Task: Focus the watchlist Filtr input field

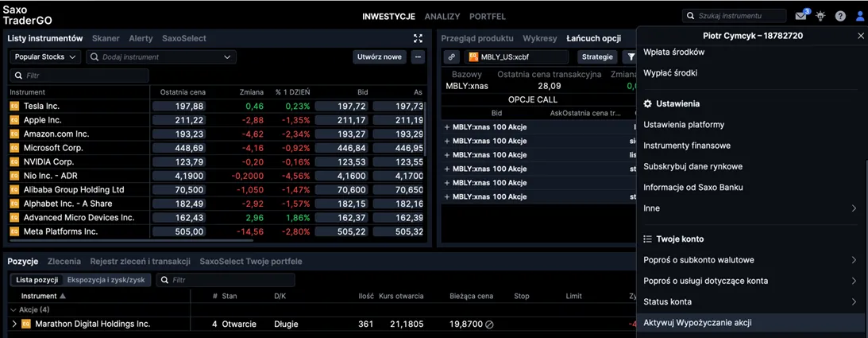Action: tap(79, 76)
